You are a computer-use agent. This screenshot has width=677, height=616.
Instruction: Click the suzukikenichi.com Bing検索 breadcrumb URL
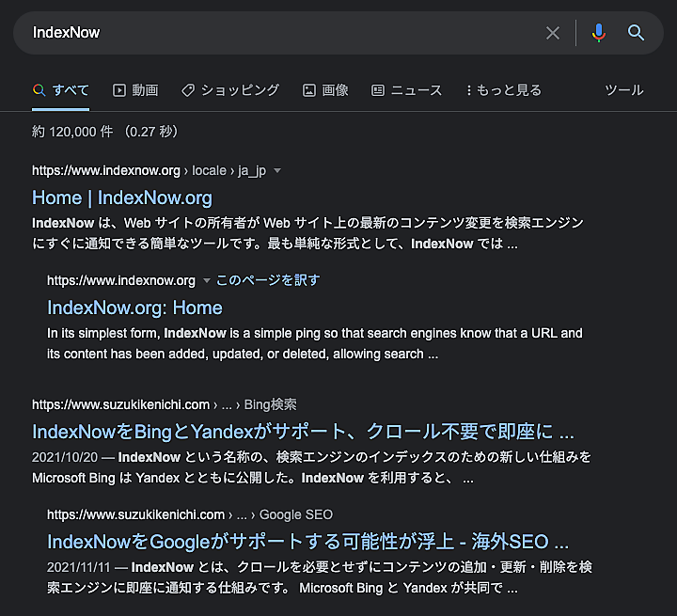164,404
